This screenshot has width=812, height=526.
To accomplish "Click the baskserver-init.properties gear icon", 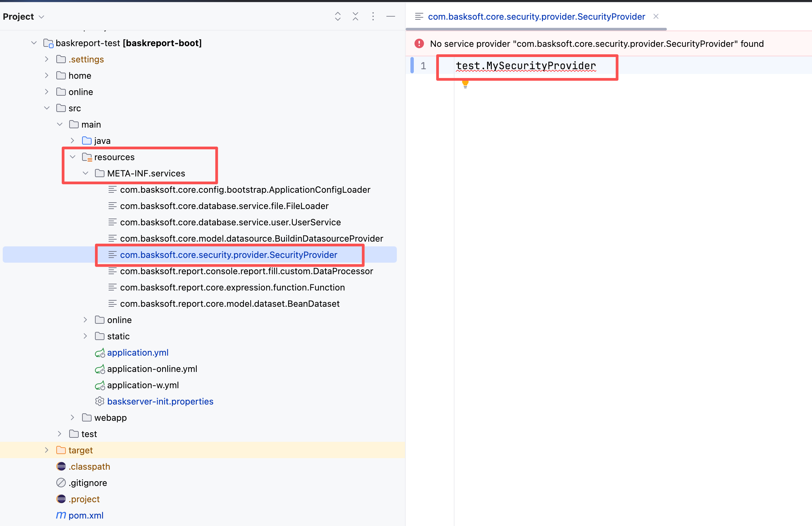I will [100, 401].
